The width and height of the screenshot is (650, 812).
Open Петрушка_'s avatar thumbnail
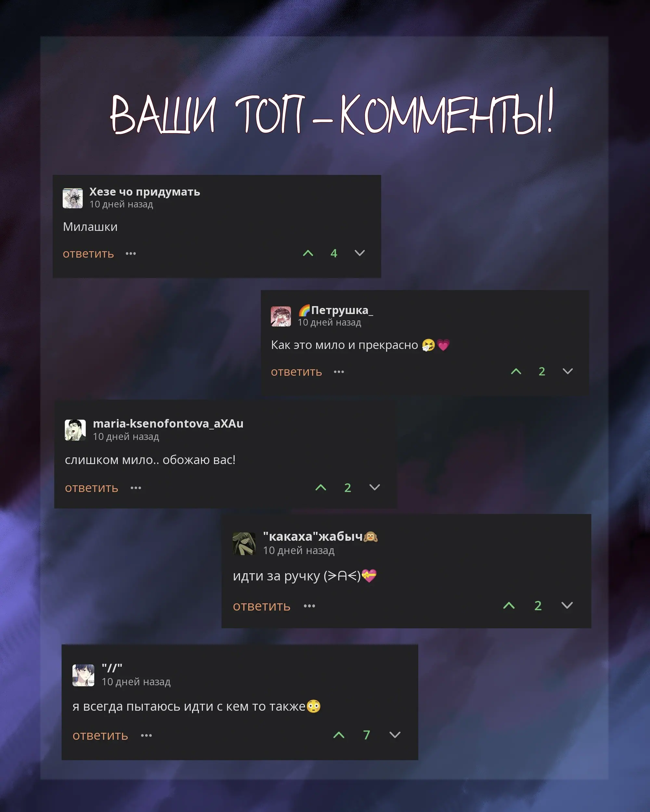(281, 316)
